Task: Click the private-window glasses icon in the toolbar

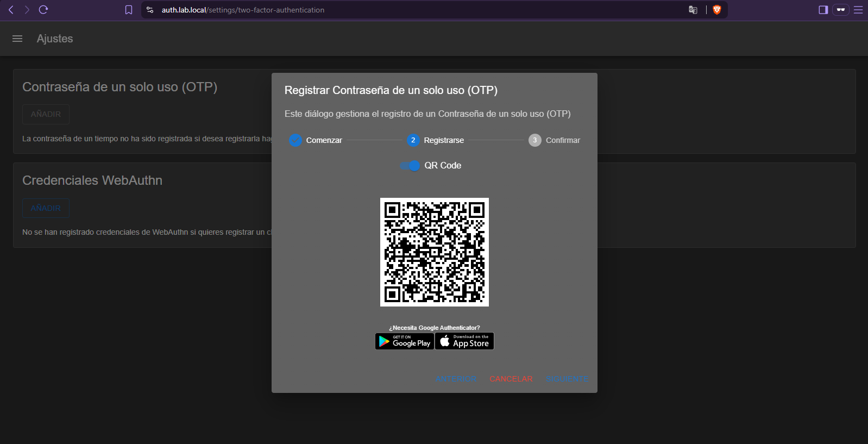Action: pos(841,10)
